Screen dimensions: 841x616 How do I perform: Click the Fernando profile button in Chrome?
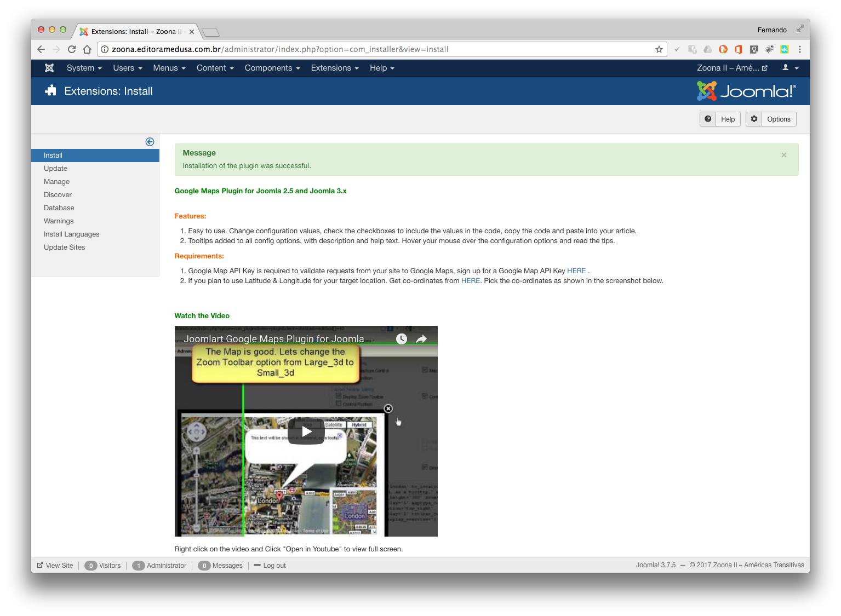[x=772, y=30]
